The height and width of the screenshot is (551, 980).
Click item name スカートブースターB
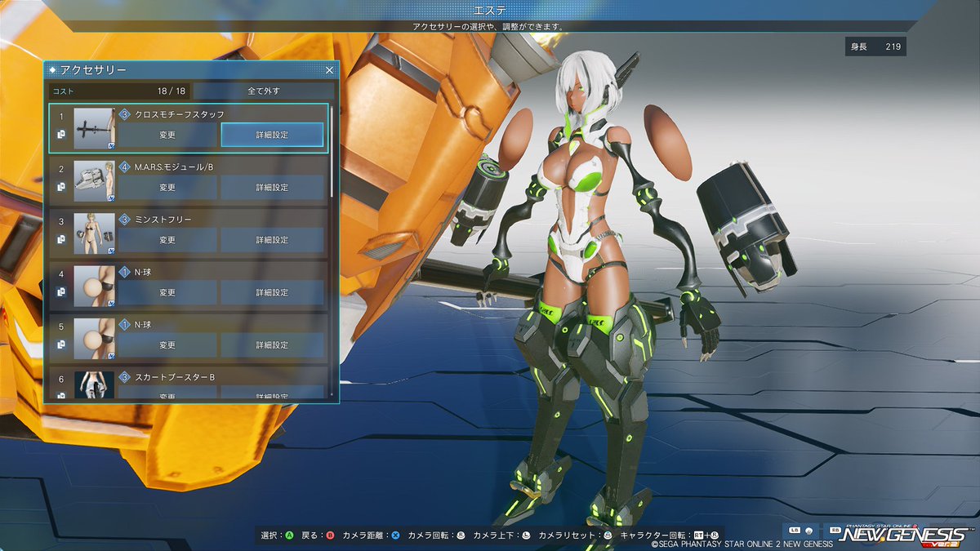pyautogui.click(x=175, y=377)
